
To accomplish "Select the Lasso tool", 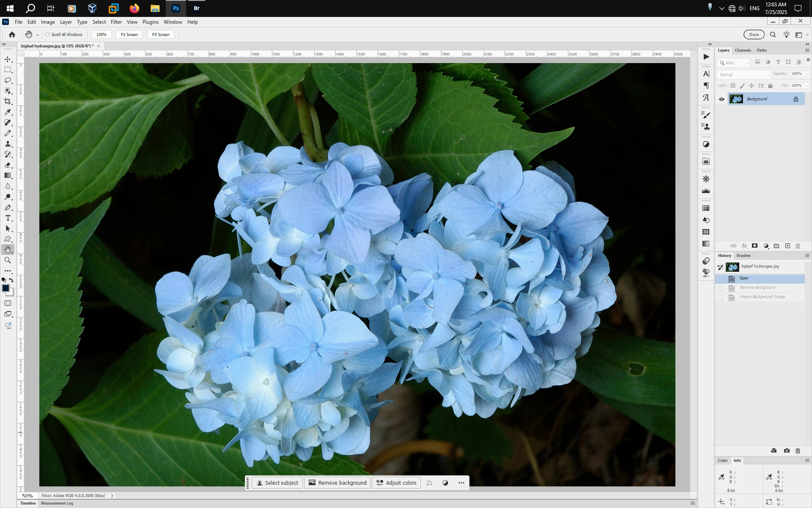I will (8, 80).
